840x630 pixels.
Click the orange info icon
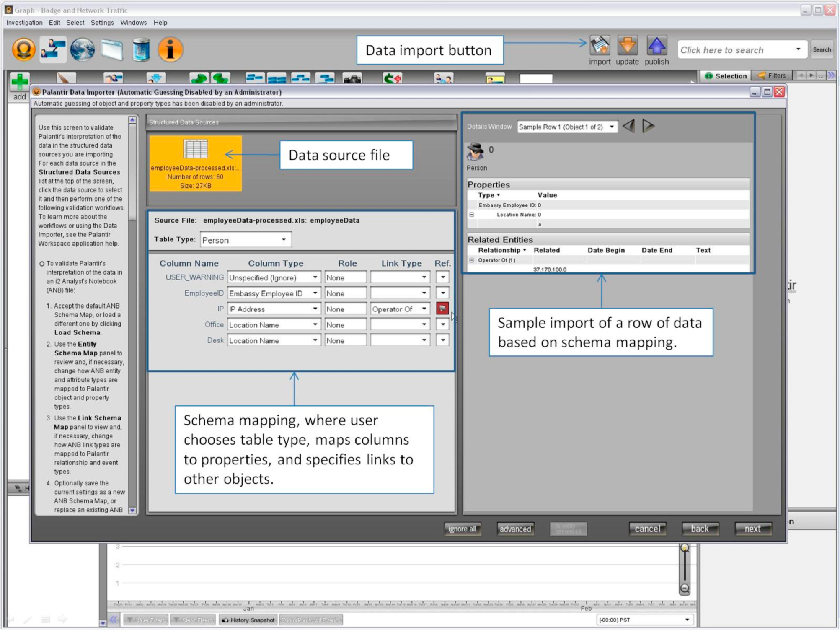coord(170,49)
